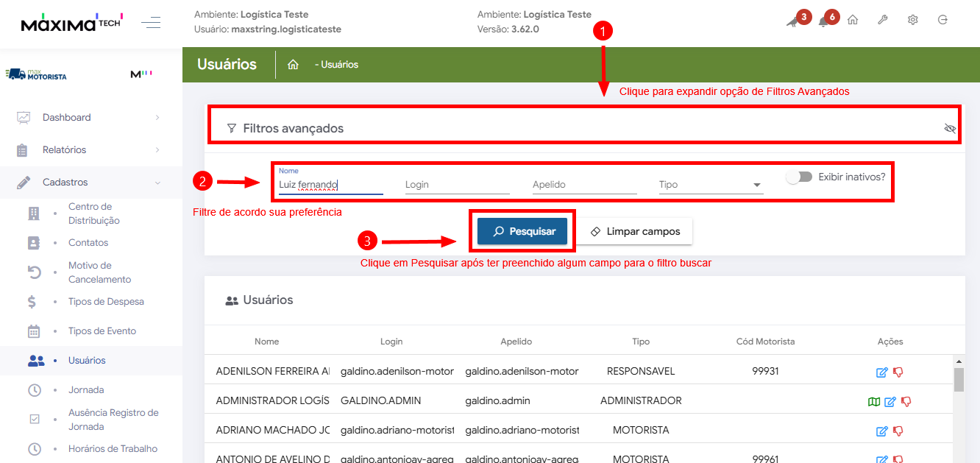Expand the Dashboard sidebar menu
This screenshot has width=980, height=463.
pyautogui.click(x=91, y=117)
